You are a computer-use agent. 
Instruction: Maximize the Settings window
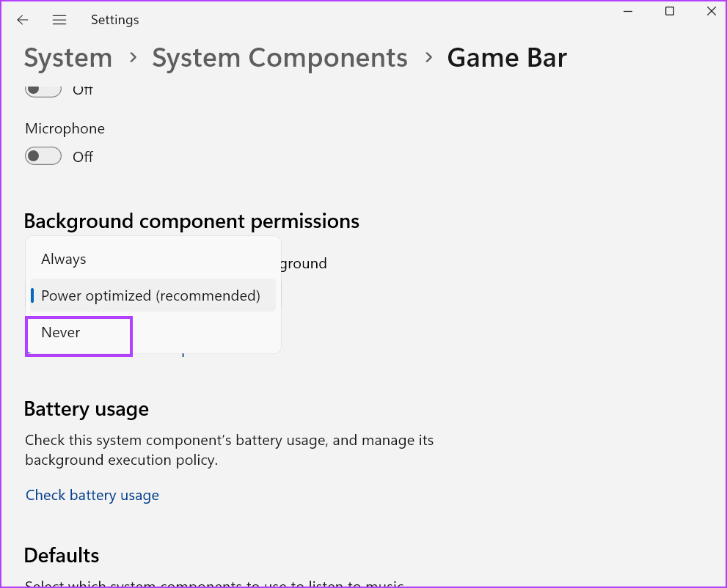pyautogui.click(x=670, y=11)
